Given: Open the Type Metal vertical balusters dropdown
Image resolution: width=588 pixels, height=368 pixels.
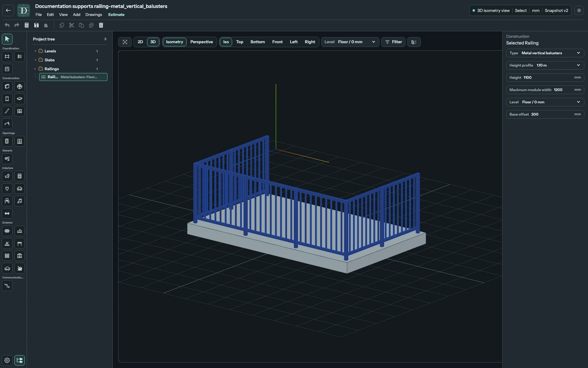Looking at the screenshot, I should point(545,53).
